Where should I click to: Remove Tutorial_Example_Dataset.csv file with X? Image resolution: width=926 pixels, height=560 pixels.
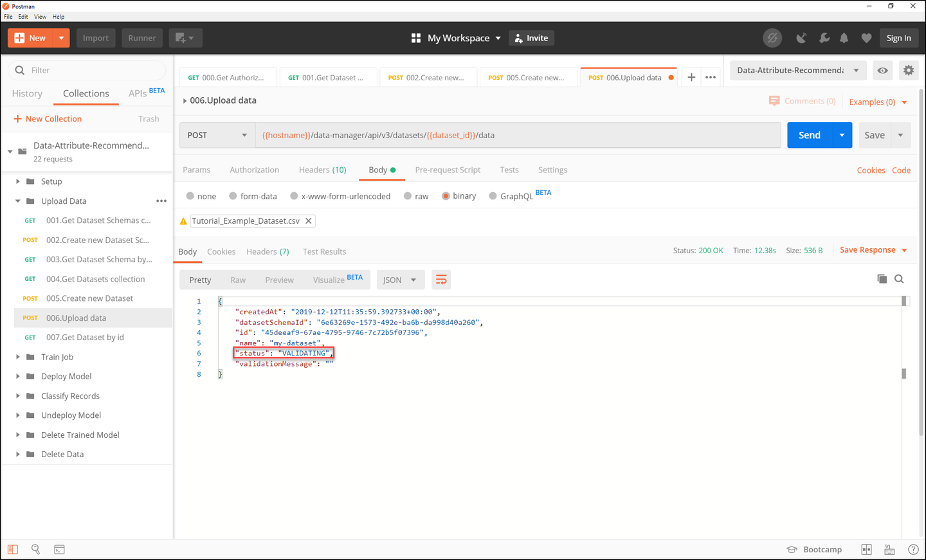[x=309, y=221]
